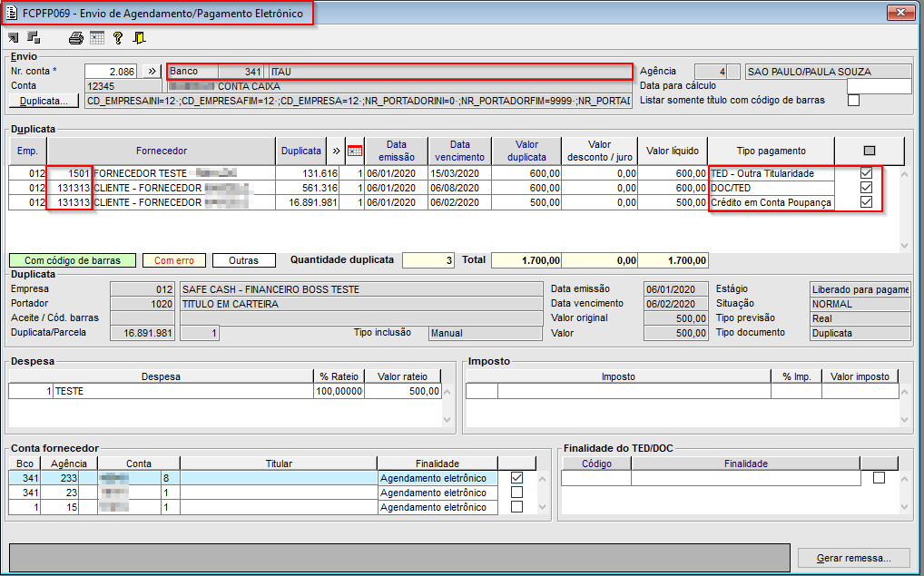Click the 'Outras' legend box
This screenshot has height=576, width=924.
(x=243, y=260)
